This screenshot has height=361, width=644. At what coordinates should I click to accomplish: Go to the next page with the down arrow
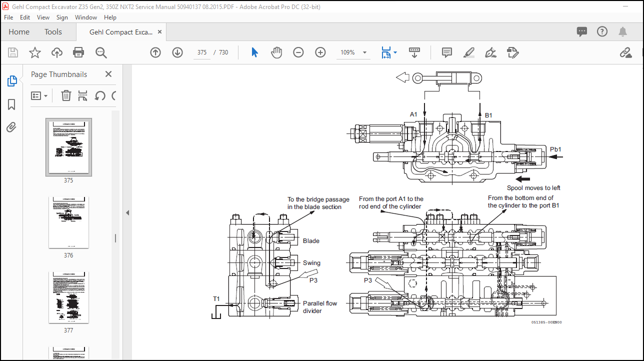click(177, 52)
